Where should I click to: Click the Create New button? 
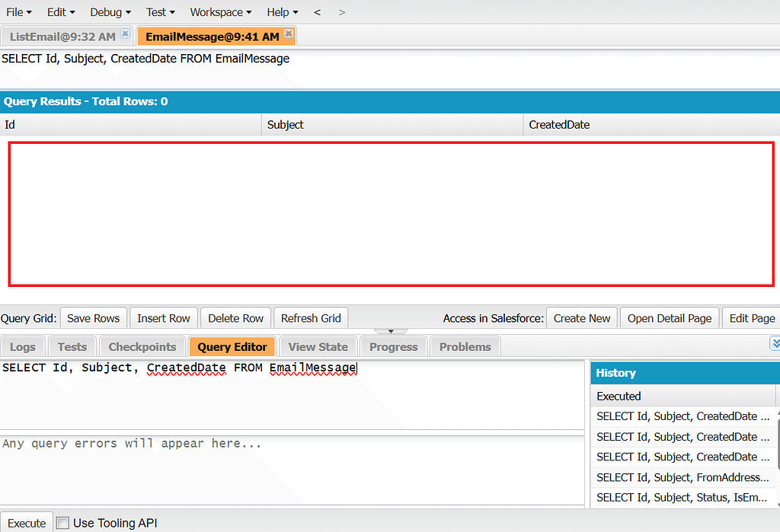click(582, 318)
